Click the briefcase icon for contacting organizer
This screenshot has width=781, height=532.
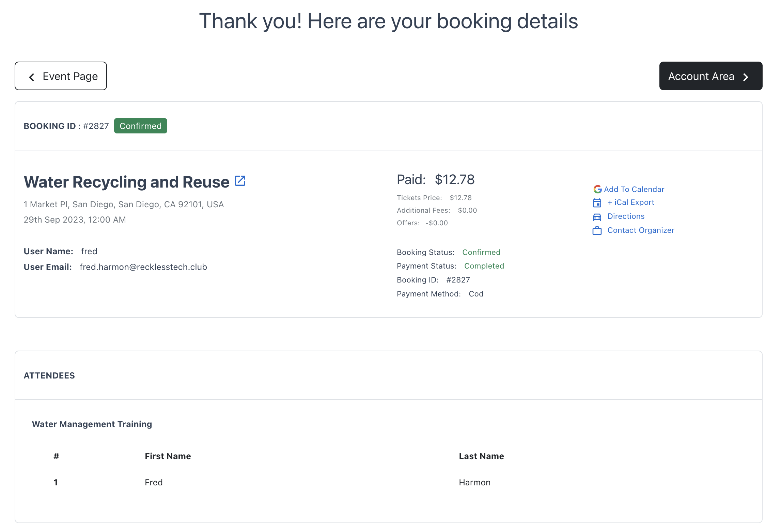tap(597, 231)
